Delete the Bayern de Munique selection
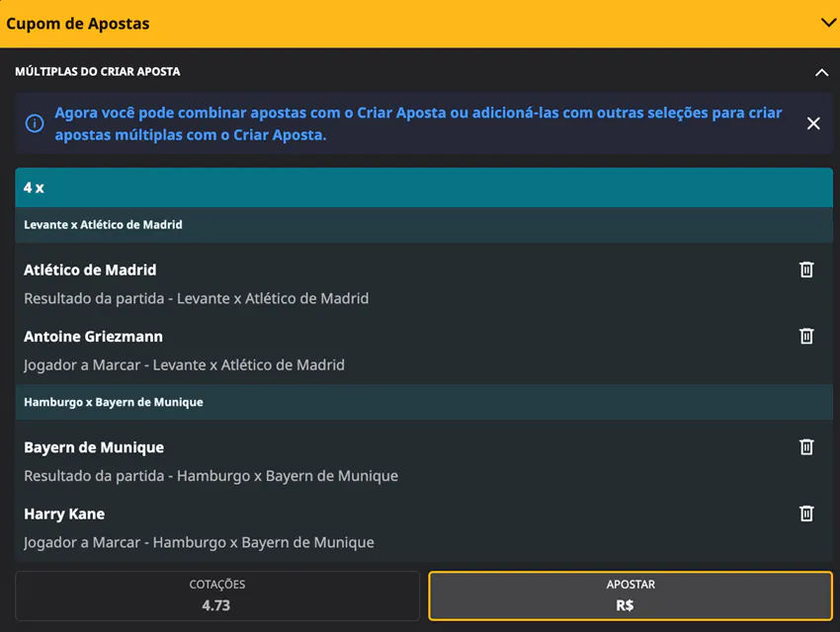Screen dimensions: 840x632 [806, 447]
